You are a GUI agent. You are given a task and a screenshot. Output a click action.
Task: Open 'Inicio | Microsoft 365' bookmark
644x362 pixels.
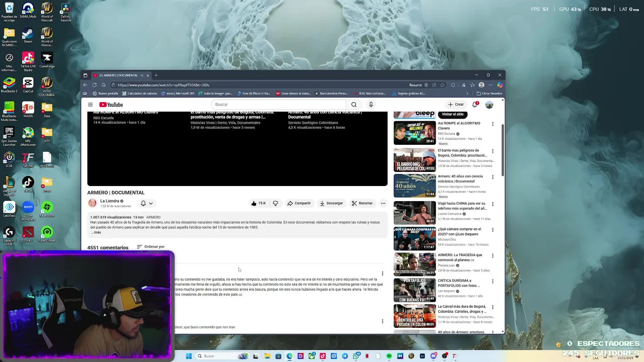178,94
